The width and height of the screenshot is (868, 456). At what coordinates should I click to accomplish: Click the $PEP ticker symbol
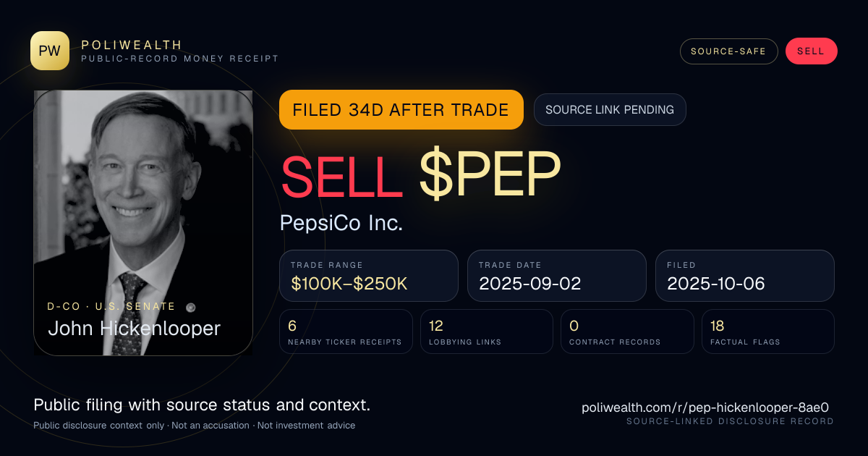point(490,174)
